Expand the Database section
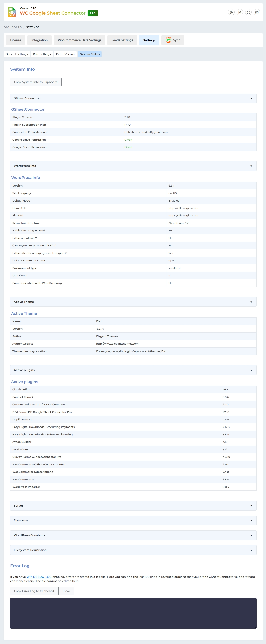Viewport: 266px width, 644px height. click(251, 520)
